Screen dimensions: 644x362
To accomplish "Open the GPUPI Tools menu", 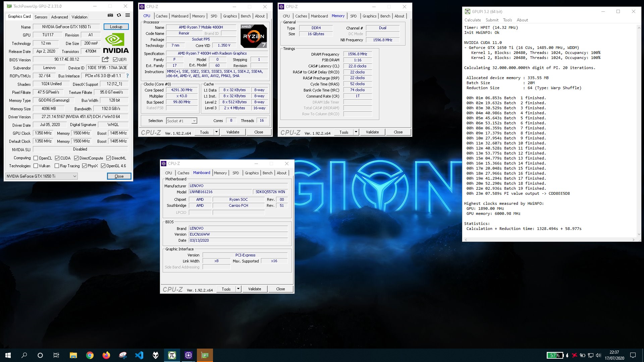I will click(x=507, y=20).
